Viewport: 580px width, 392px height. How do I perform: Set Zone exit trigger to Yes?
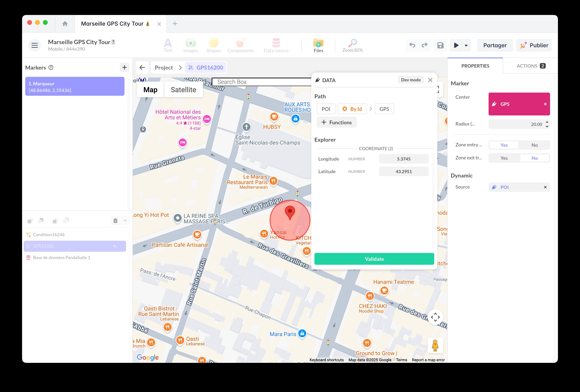point(504,158)
